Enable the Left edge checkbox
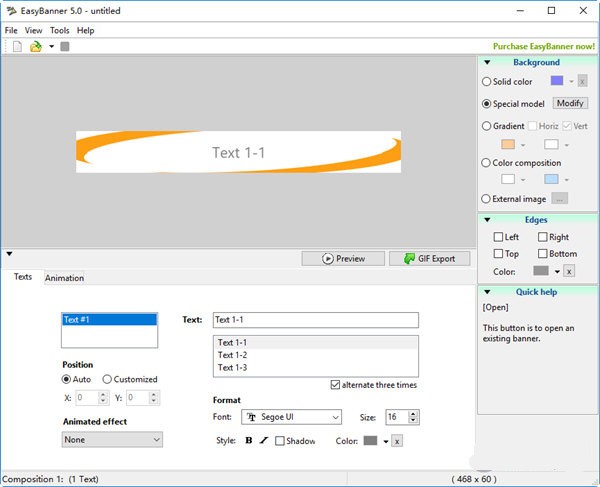The height and width of the screenshot is (487, 600). click(499, 237)
